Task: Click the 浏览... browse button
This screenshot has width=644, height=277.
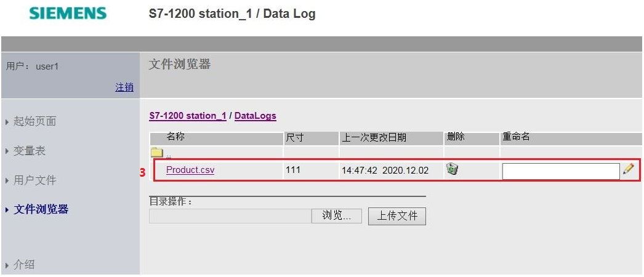Action: (336, 216)
